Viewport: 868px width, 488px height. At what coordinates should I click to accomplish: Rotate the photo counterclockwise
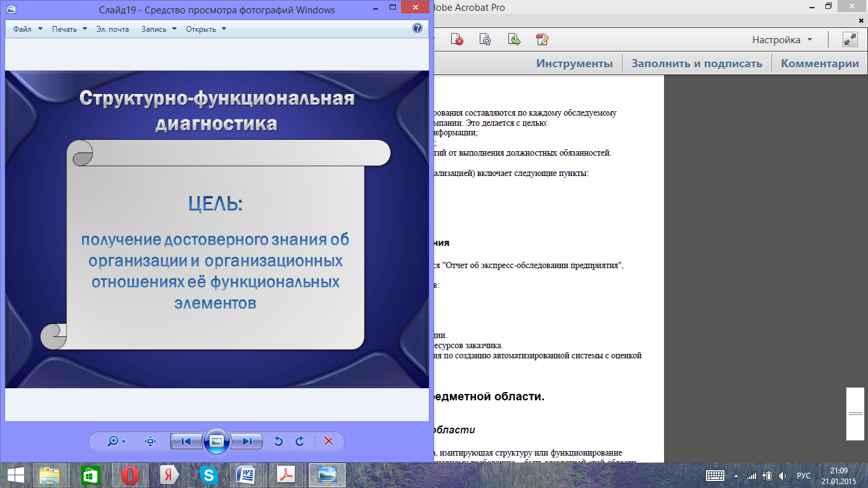[x=278, y=441]
